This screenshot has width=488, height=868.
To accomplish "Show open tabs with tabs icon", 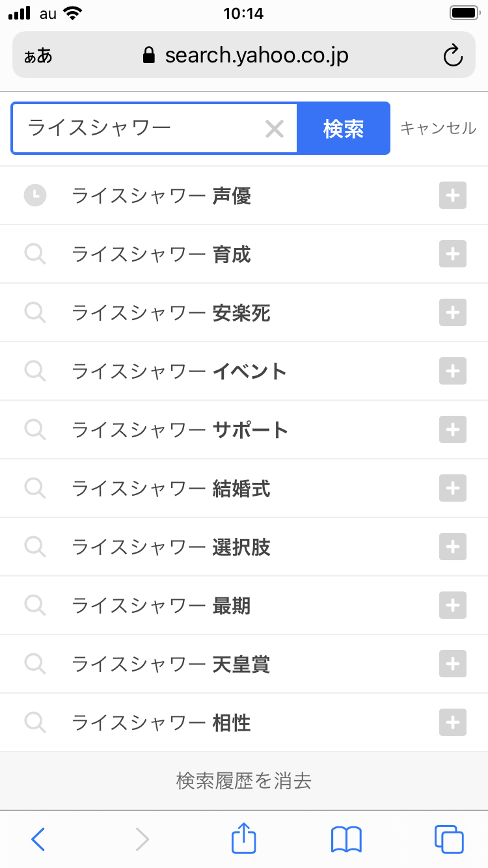I will click(x=448, y=839).
